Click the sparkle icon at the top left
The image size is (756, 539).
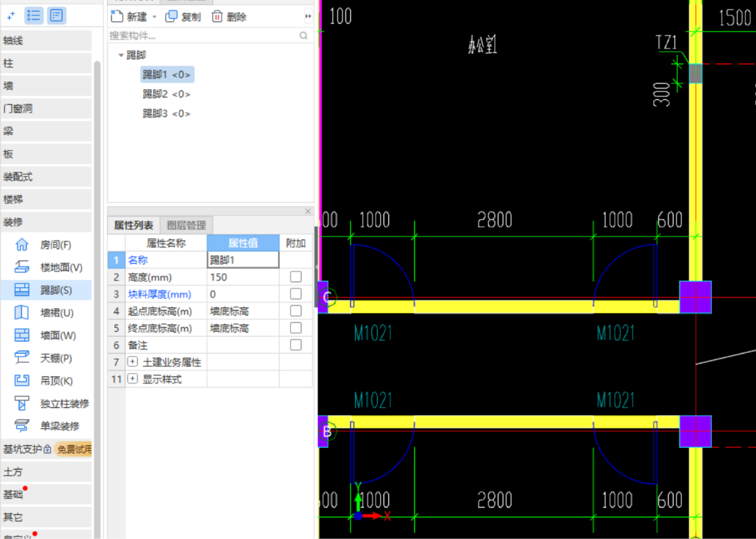tap(11, 16)
